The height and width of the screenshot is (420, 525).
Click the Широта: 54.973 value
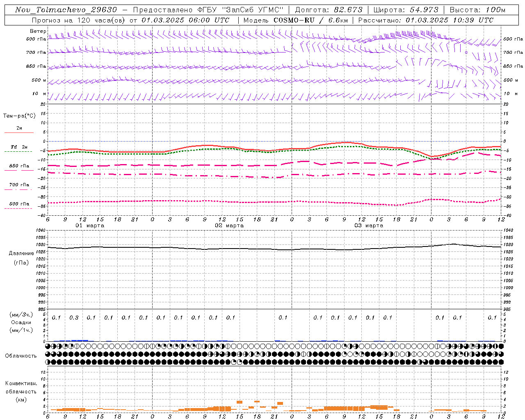point(406,10)
